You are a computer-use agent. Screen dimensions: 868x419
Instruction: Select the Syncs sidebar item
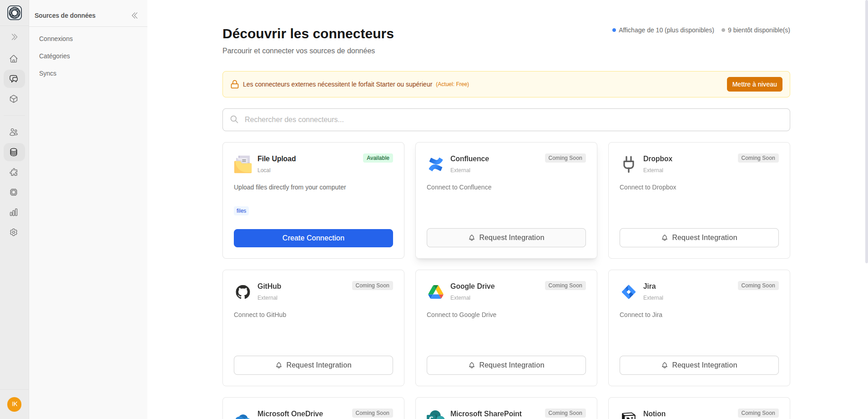pos(48,73)
